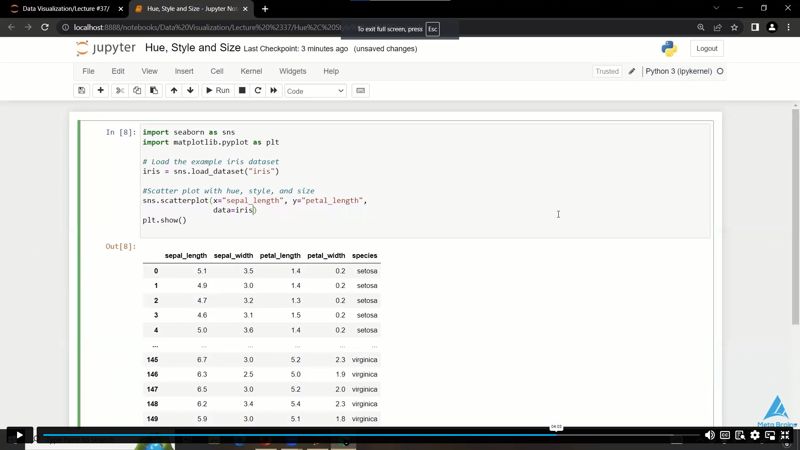
Task: Go forward in browser history
Action: tap(28, 28)
